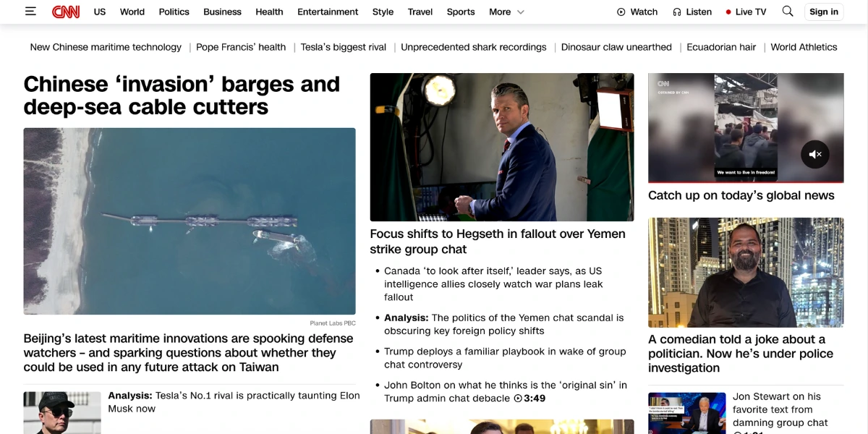This screenshot has height=434, width=868.
Task: Open the Hegseth Yemen strike chat story
Action: 498,242
